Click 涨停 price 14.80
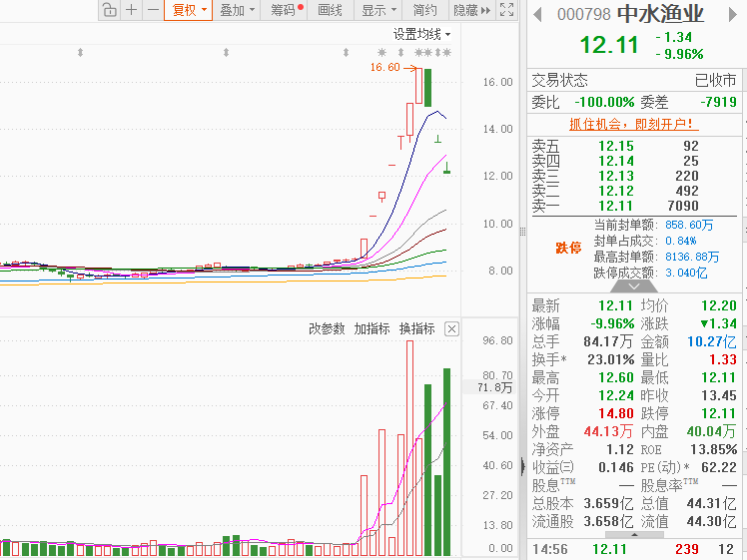 tap(616, 413)
